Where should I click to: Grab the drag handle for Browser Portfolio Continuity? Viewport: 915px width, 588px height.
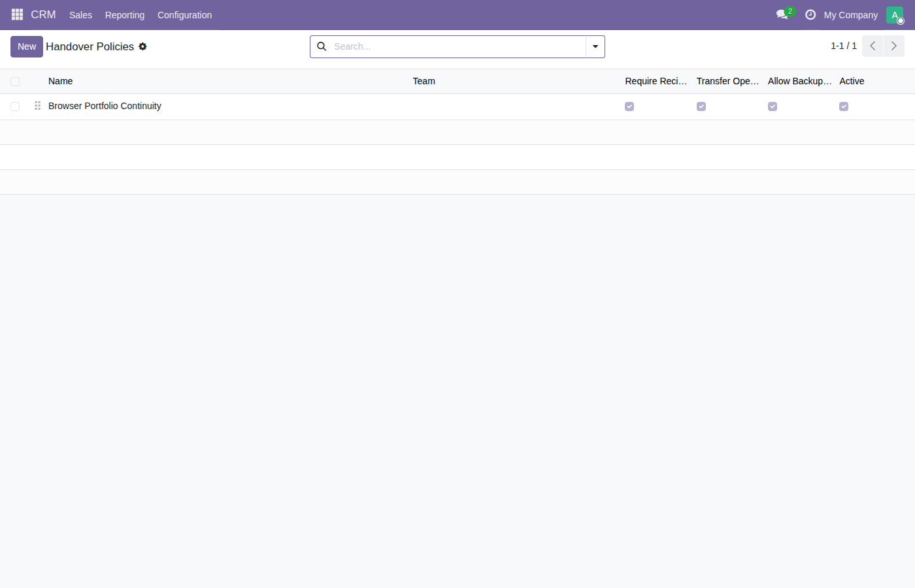click(37, 106)
